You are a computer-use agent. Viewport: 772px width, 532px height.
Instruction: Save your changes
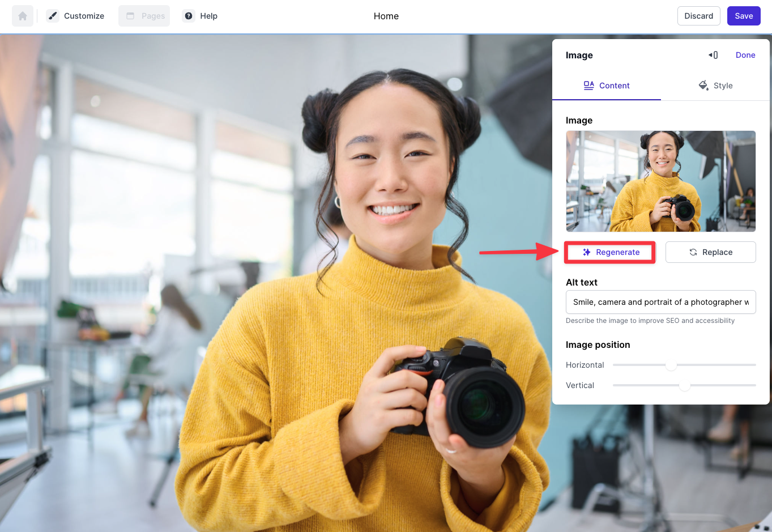click(744, 16)
